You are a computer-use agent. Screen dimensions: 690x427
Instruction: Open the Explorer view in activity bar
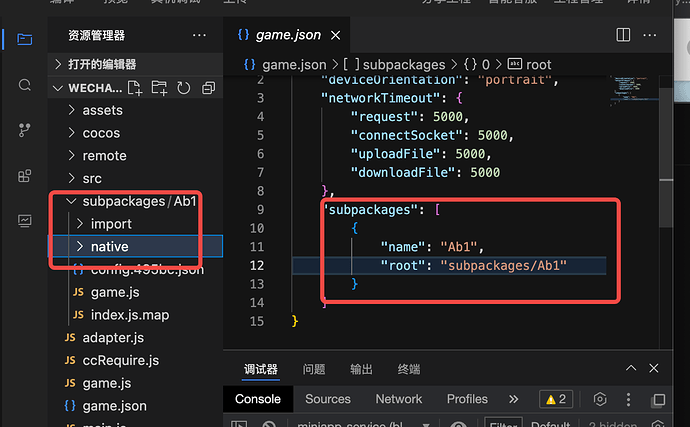pyautogui.click(x=24, y=39)
